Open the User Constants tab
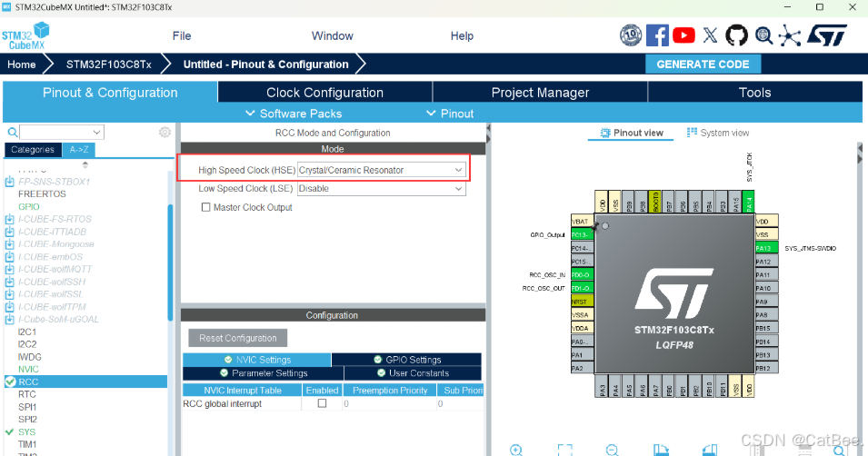The image size is (868, 456). (x=413, y=373)
